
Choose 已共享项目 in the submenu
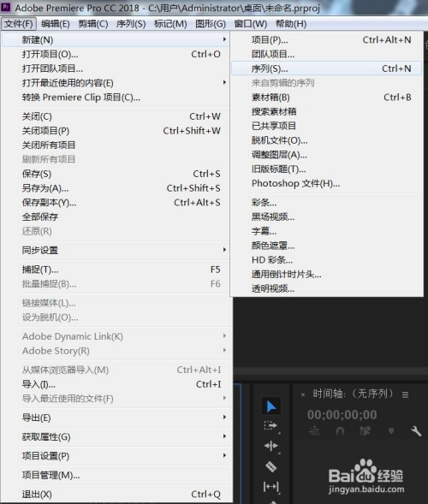(326, 126)
